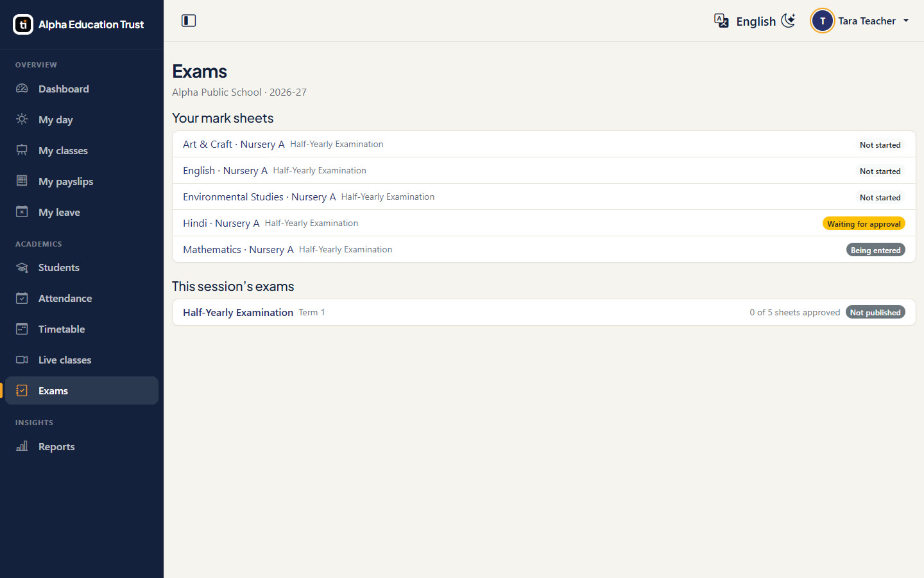Click the Being entered status badge
This screenshot has height=578, width=924.
pyautogui.click(x=875, y=250)
